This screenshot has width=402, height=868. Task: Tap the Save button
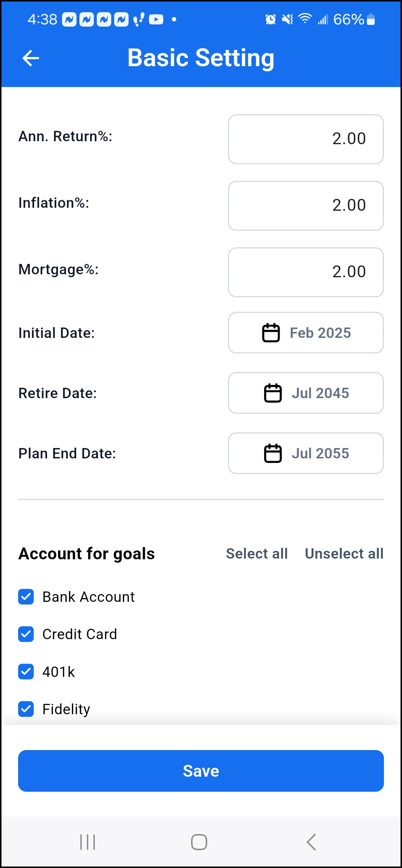click(x=201, y=771)
